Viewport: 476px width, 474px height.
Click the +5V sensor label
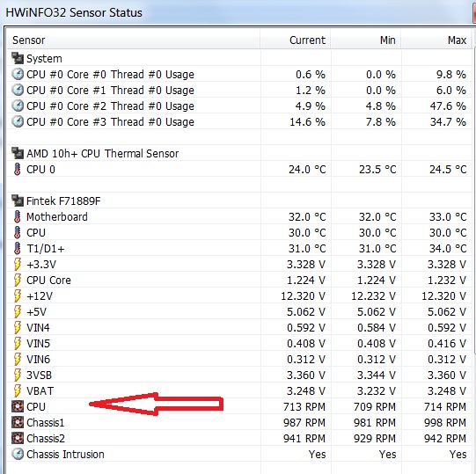pyautogui.click(x=36, y=311)
